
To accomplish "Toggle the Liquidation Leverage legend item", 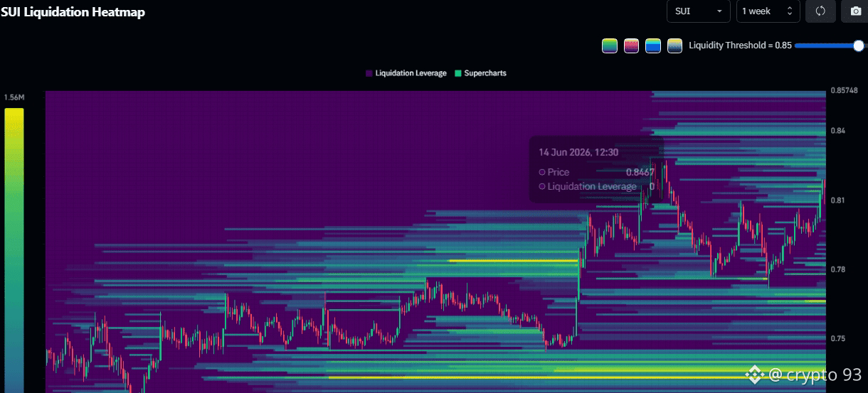I will [406, 73].
